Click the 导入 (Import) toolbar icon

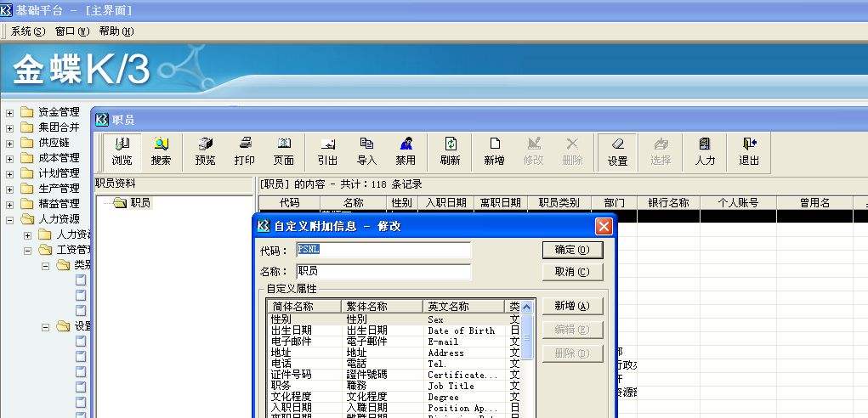pyautogui.click(x=366, y=152)
